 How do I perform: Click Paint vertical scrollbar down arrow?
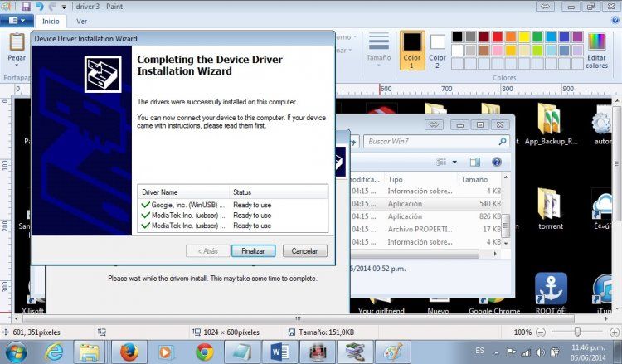617,308
